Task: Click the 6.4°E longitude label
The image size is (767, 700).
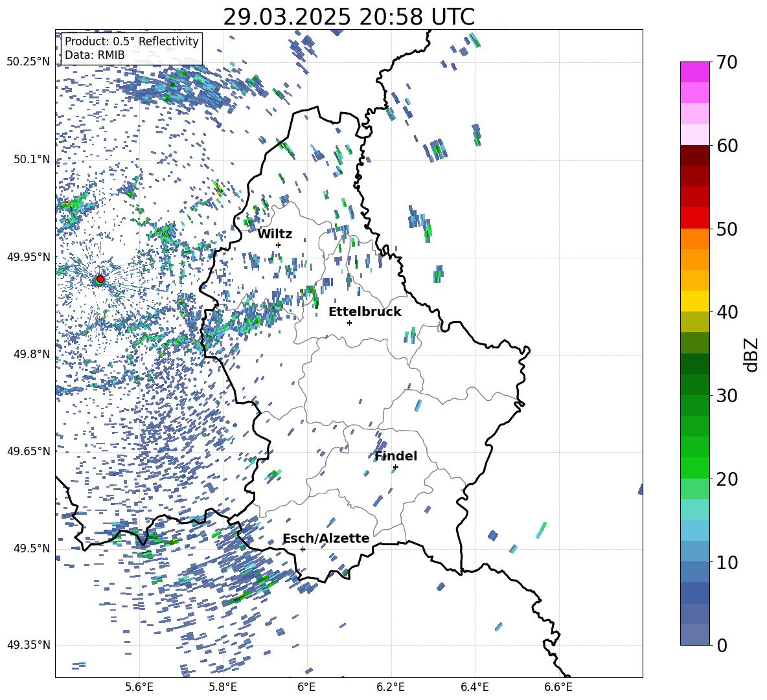Action: (x=474, y=687)
